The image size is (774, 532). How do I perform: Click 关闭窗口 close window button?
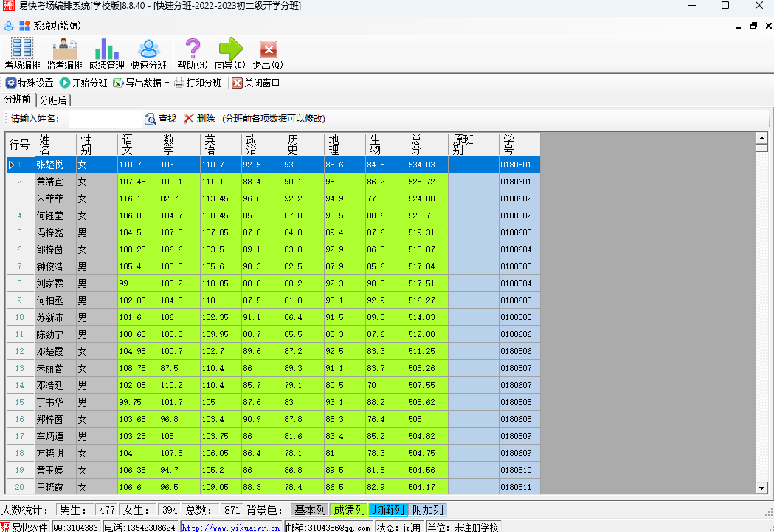[256, 83]
